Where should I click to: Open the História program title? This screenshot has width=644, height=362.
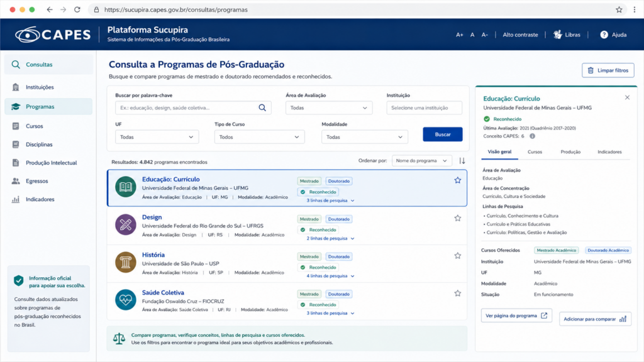[x=153, y=255]
